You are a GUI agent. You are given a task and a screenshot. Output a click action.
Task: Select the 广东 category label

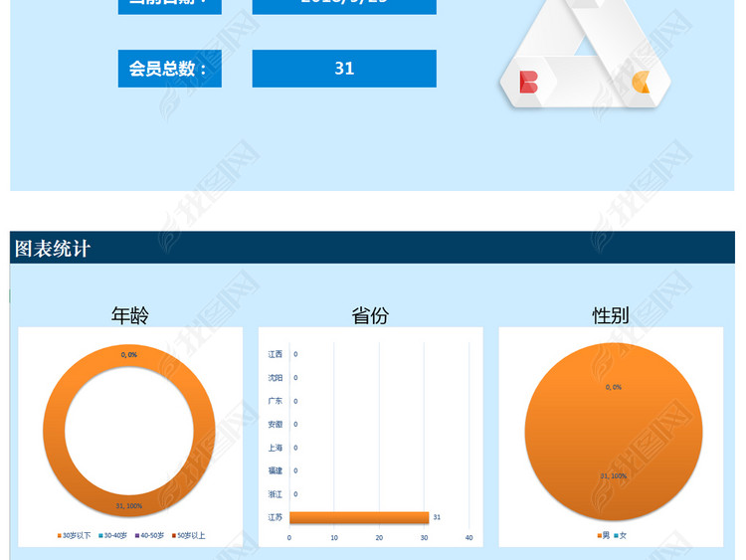275,401
